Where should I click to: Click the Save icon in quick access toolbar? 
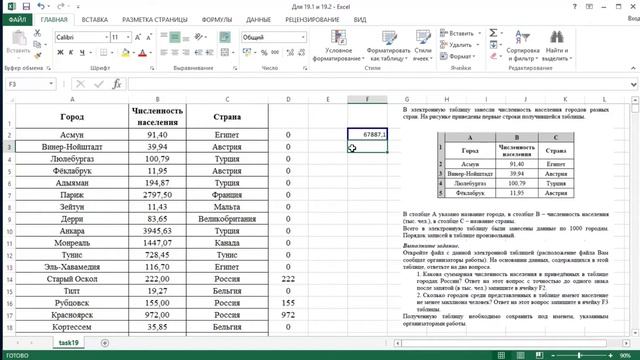(26, 7)
